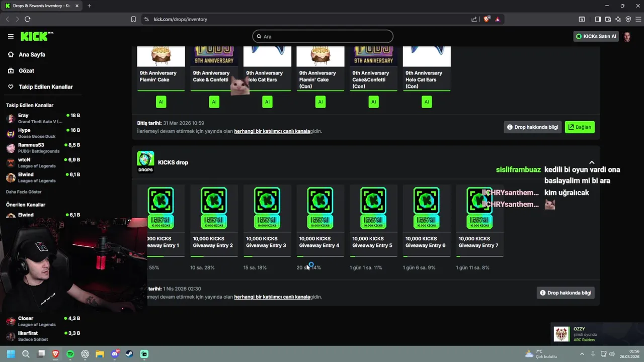Open Steam from the taskbar
The height and width of the screenshot is (362, 644).
129,354
